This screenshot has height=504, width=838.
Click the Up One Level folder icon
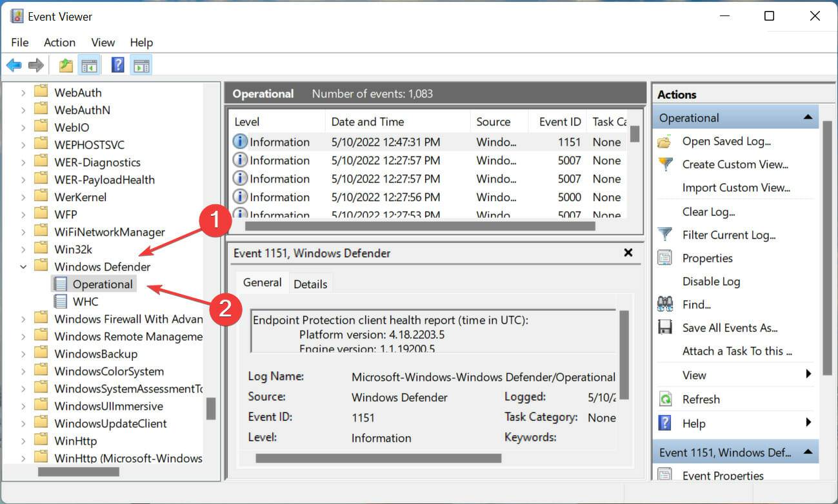coord(66,65)
